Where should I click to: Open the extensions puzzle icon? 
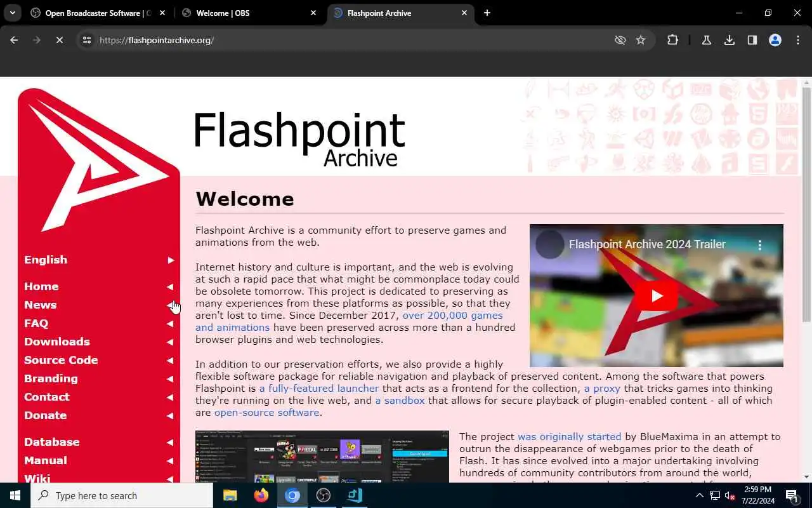(672, 40)
